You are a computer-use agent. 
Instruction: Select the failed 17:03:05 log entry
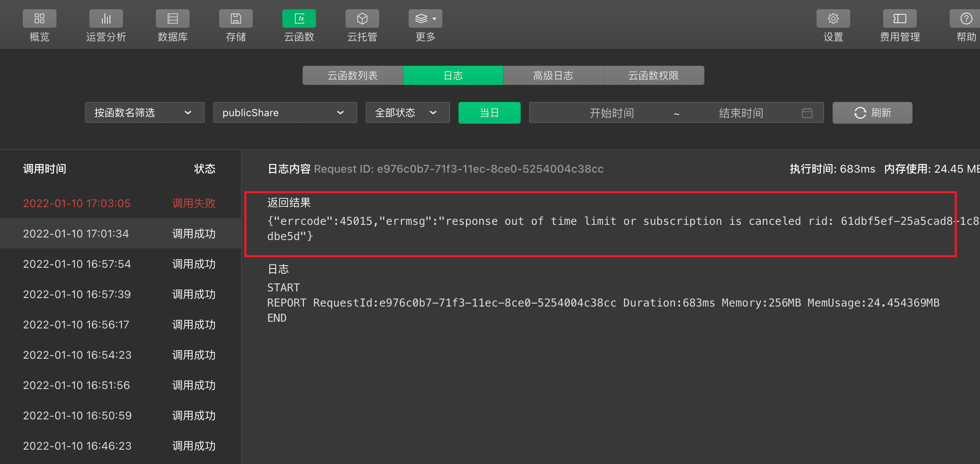[x=119, y=203]
